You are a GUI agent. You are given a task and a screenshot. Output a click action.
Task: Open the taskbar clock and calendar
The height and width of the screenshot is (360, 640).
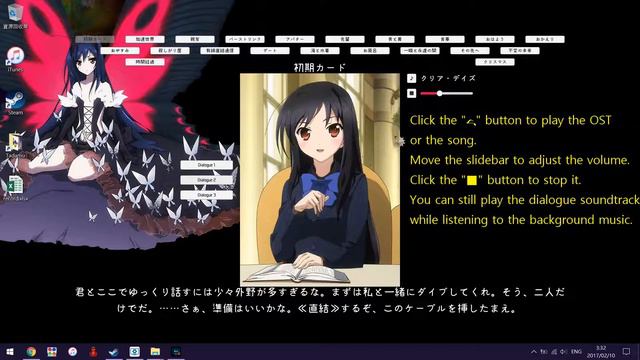[x=601, y=351]
